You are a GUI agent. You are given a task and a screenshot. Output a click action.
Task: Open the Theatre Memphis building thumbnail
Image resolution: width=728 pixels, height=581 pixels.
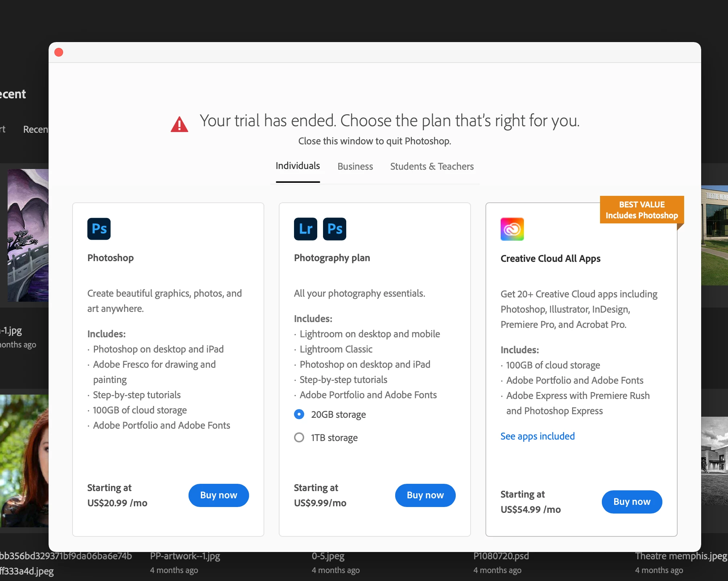714,236
